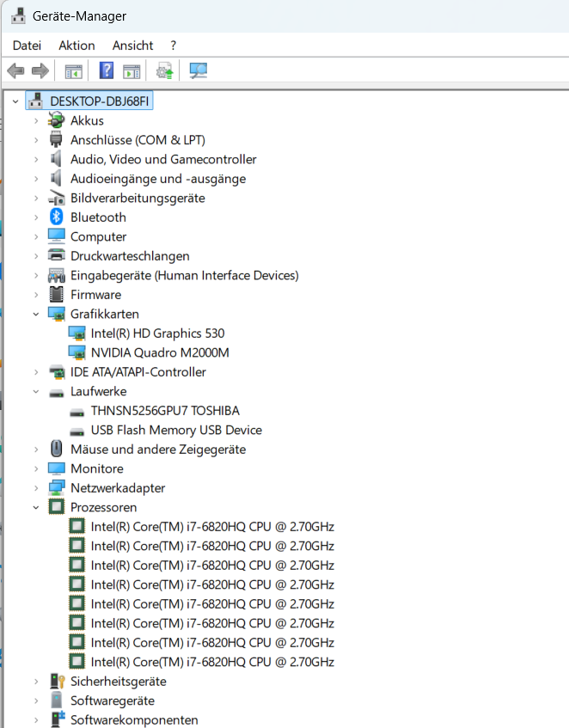The width and height of the screenshot is (569, 728).
Task: Click the Sicherheitsgeräte key icon
Action: [x=57, y=681]
